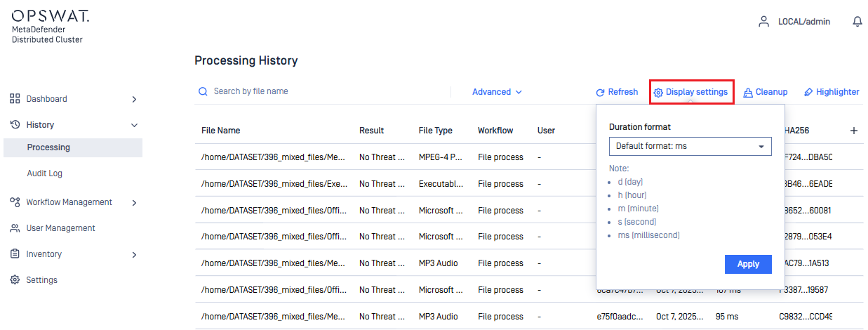Open the Cleanup option
868x330 pixels.
765,92
